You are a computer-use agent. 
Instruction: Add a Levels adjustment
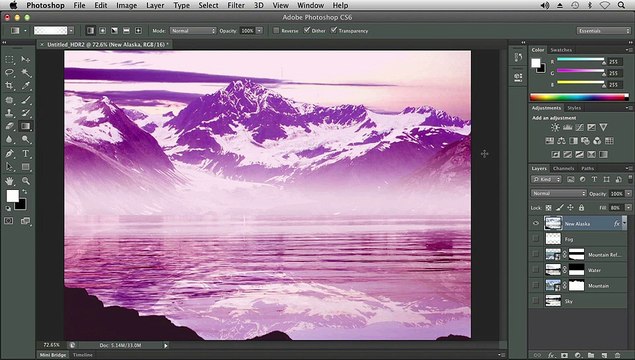point(567,127)
